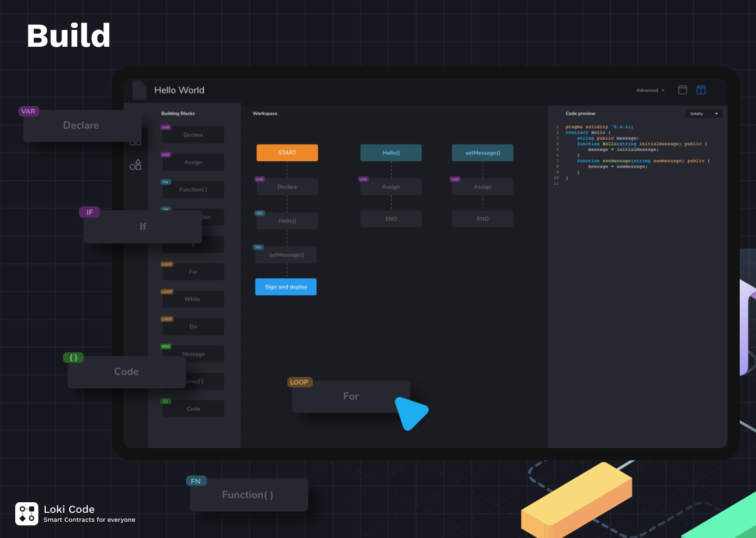Viewport: 756px width, 538px height.
Task: Switch to split-panel layout icon
Action: tap(701, 90)
